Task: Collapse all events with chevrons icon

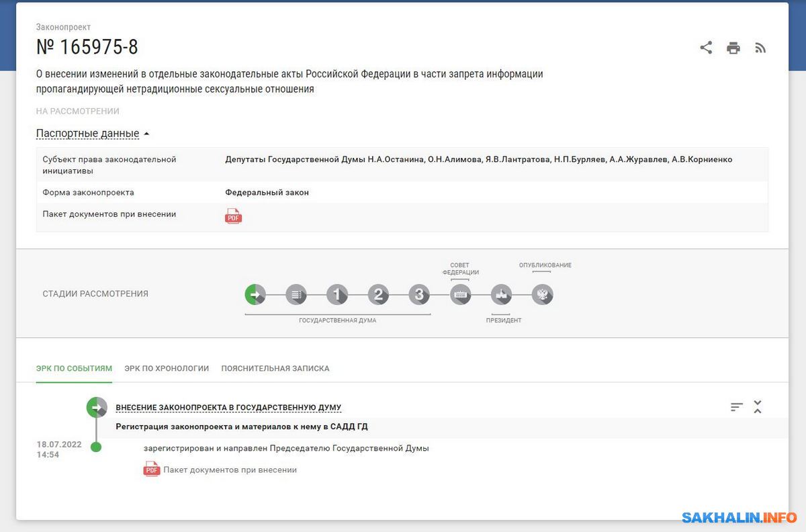Action: point(758,406)
